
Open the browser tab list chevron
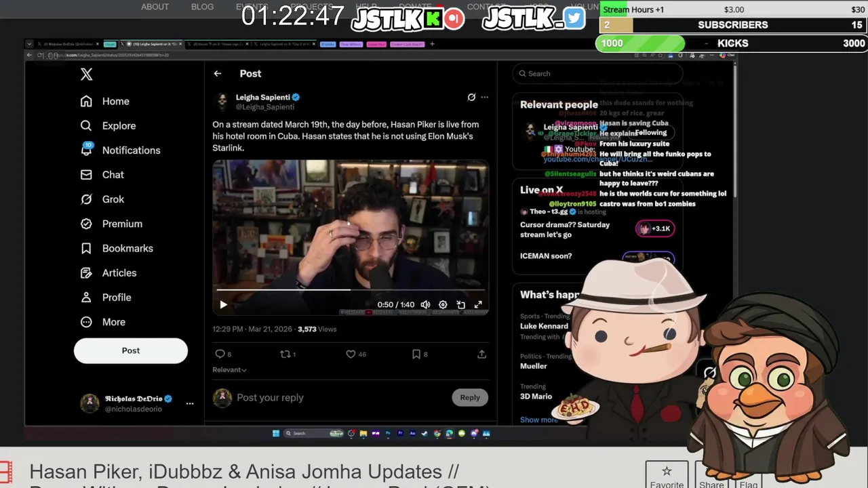coord(29,44)
